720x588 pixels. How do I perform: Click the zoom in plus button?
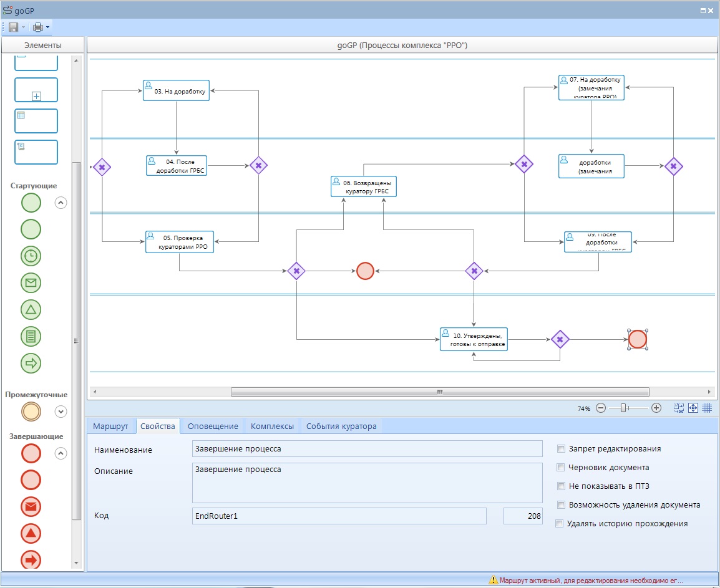[656, 408]
